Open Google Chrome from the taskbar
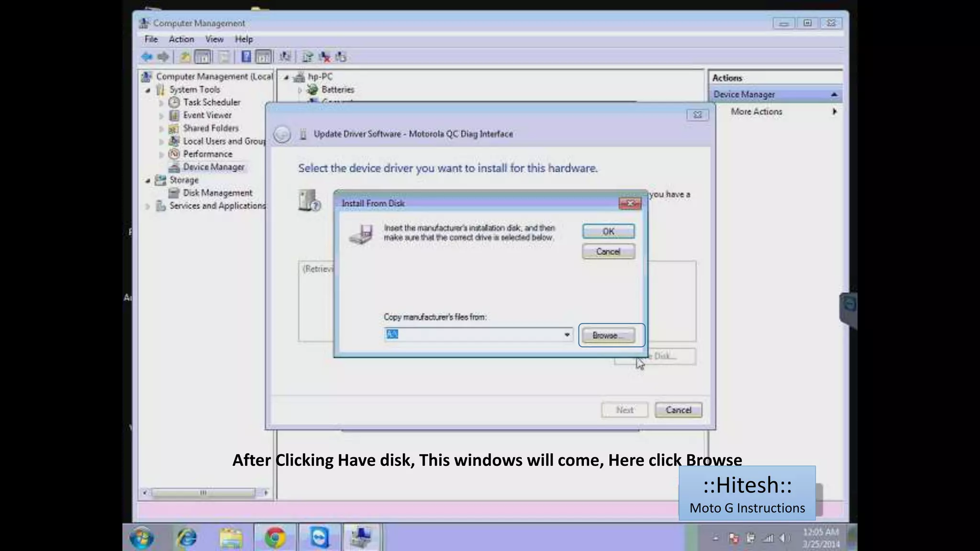The height and width of the screenshot is (551, 980). coord(275,538)
